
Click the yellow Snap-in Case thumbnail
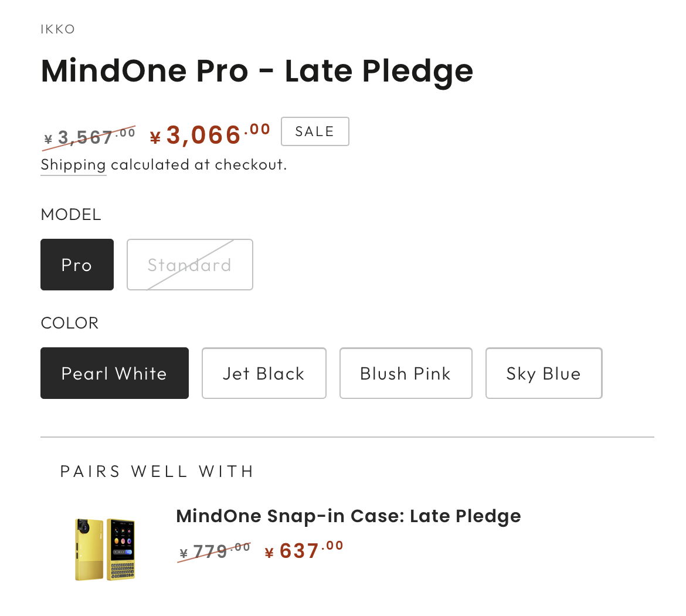(x=106, y=549)
